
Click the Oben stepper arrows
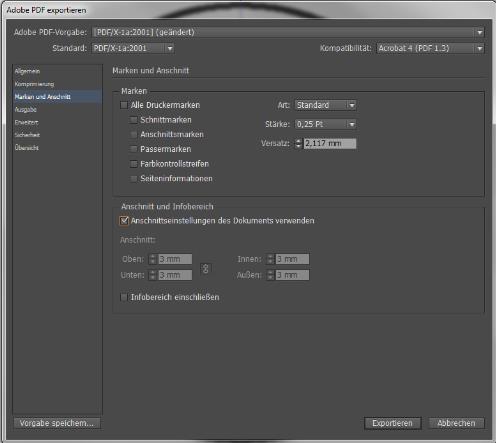(x=153, y=259)
